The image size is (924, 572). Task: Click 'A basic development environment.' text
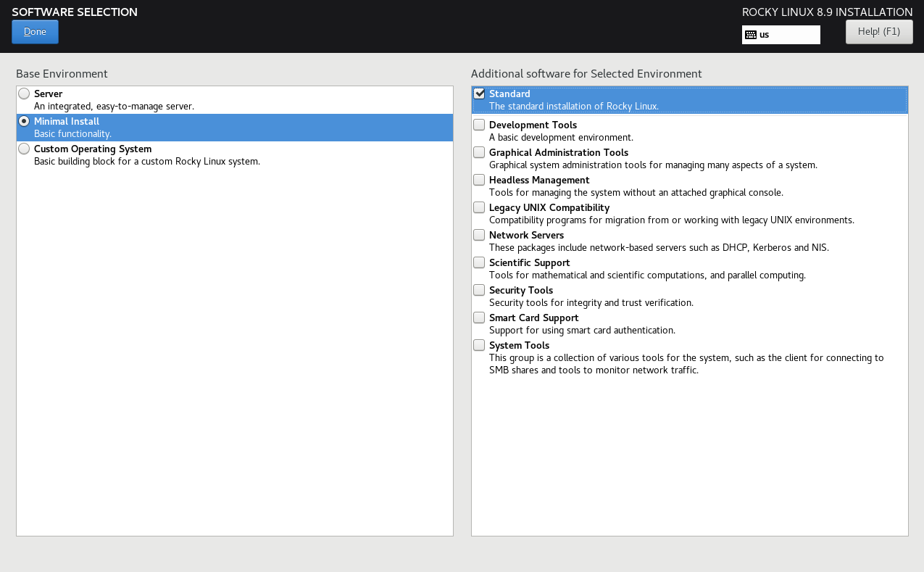coord(561,138)
